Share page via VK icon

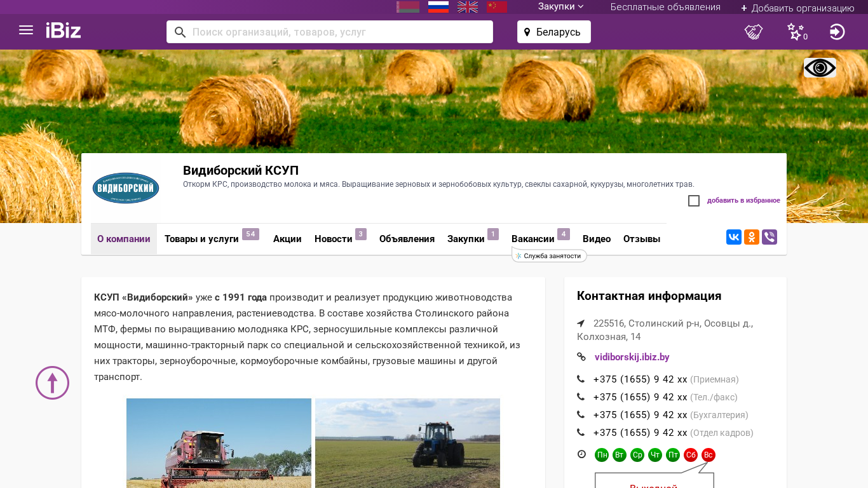[734, 238]
